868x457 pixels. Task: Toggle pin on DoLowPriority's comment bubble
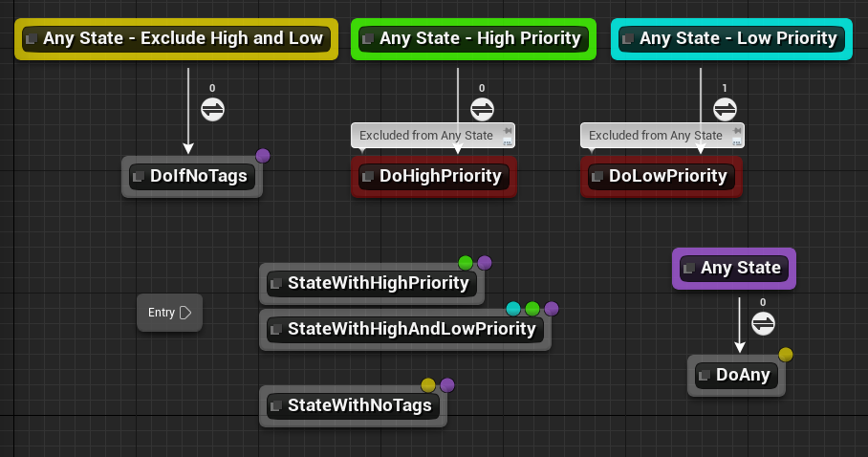click(x=737, y=129)
